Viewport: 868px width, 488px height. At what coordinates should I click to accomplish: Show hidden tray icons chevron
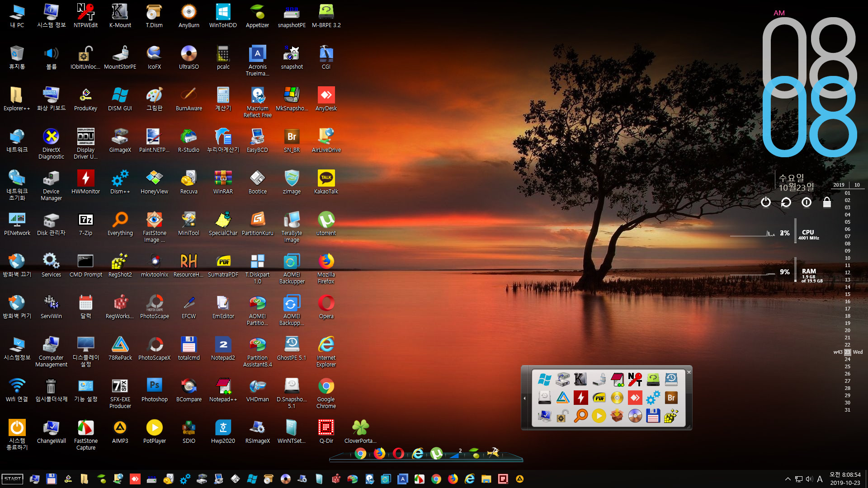(788, 479)
